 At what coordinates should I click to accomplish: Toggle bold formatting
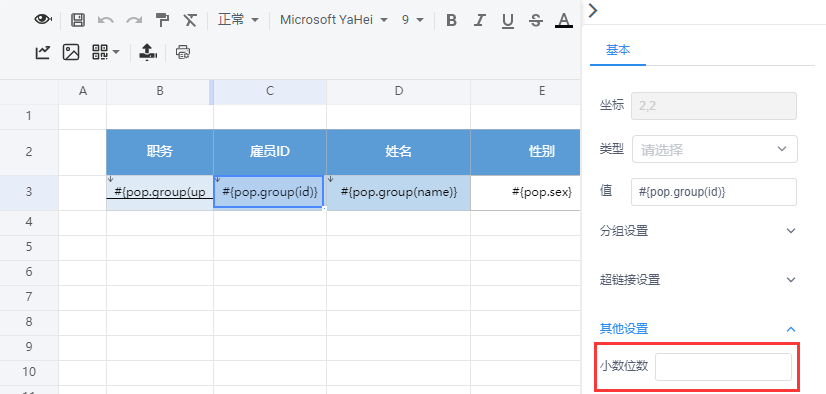(x=451, y=20)
